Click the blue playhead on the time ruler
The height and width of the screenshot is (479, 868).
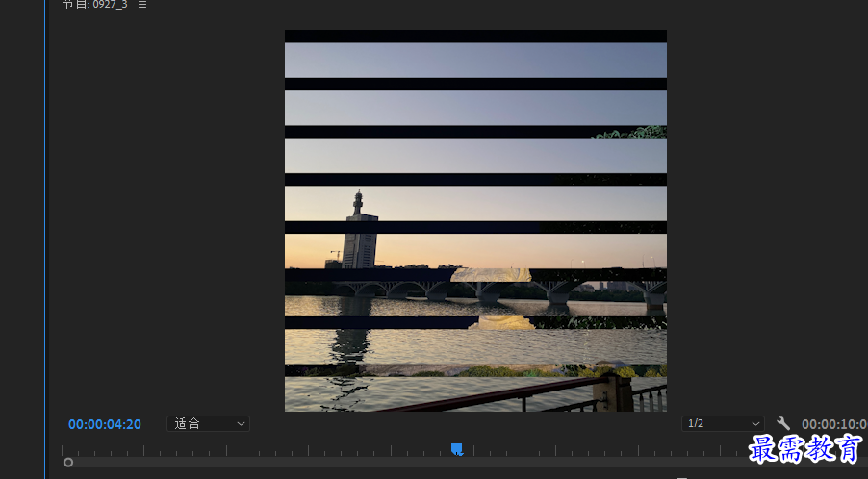[x=457, y=449]
